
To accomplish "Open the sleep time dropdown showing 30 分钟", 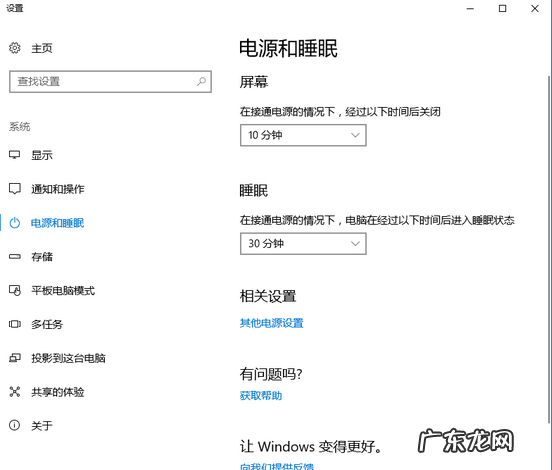I will click(x=303, y=244).
